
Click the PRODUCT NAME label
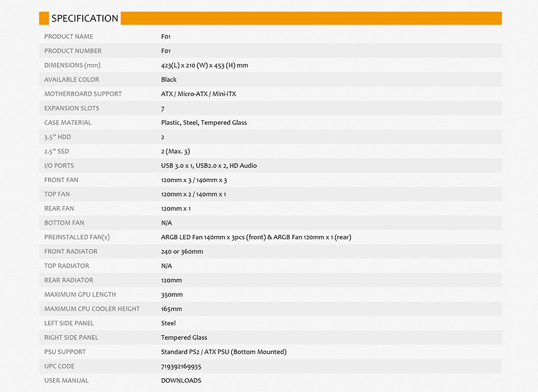(x=69, y=36)
